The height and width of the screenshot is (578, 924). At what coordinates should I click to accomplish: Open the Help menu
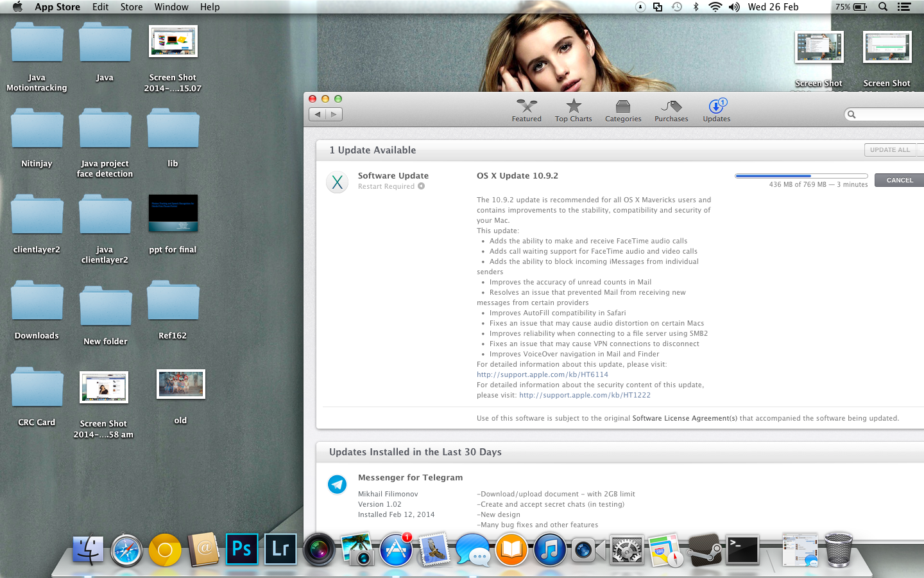pyautogui.click(x=210, y=7)
